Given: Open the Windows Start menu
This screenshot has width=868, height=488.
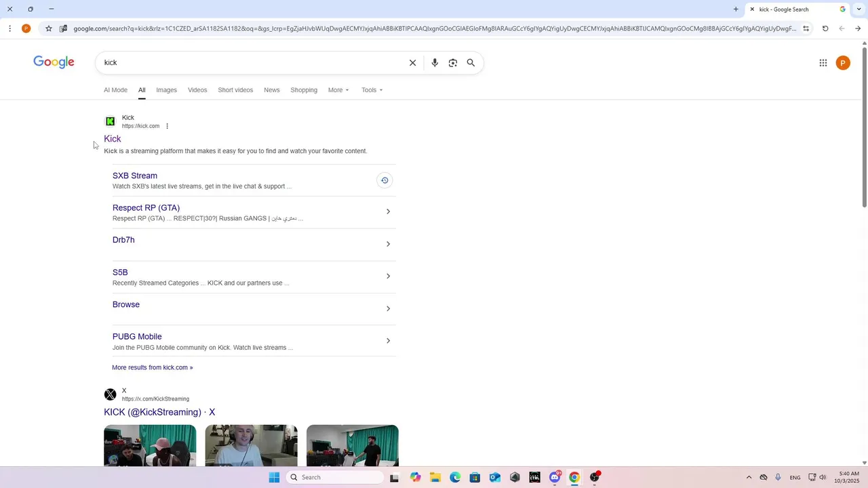Looking at the screenshot, I should [x=274, y=477].
